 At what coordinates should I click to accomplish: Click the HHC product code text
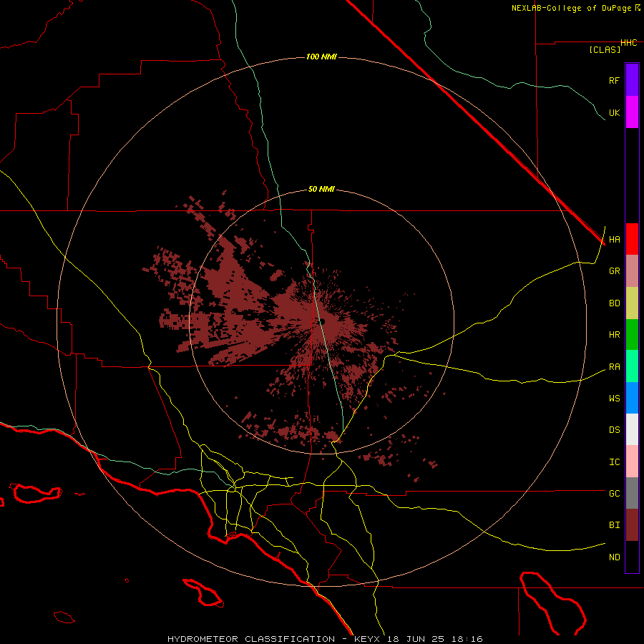[x=629, y=43]
